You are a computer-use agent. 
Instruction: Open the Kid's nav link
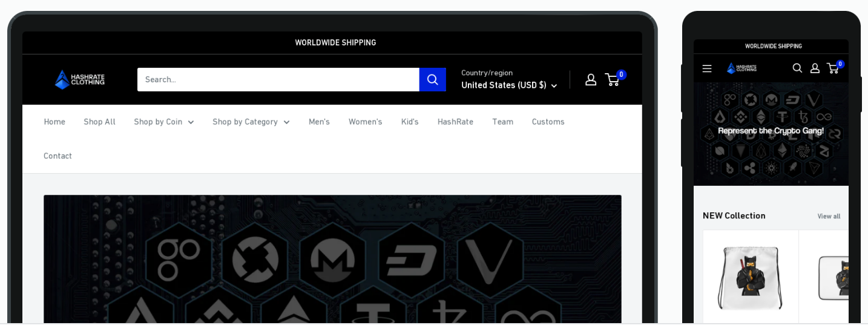pyautogui.click(x=410, y=122)
